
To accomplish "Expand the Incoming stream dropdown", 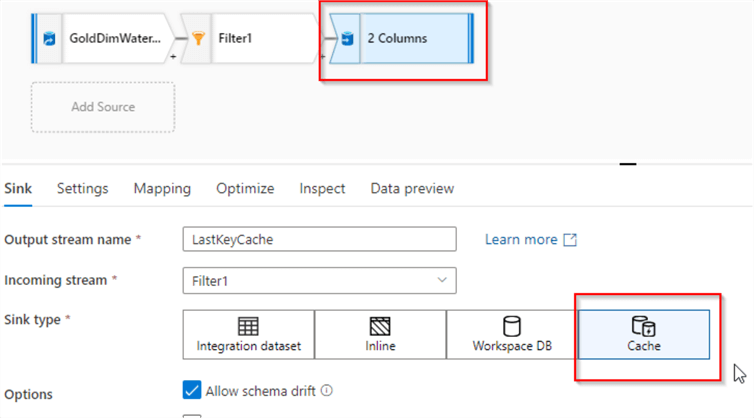I will [x=441, y=281].
